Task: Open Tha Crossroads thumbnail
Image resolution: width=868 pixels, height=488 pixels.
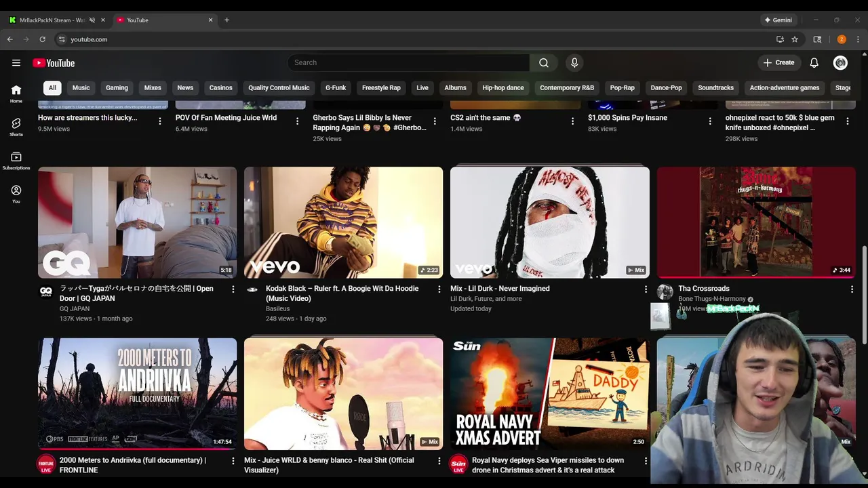Action: tap(756, 222)
